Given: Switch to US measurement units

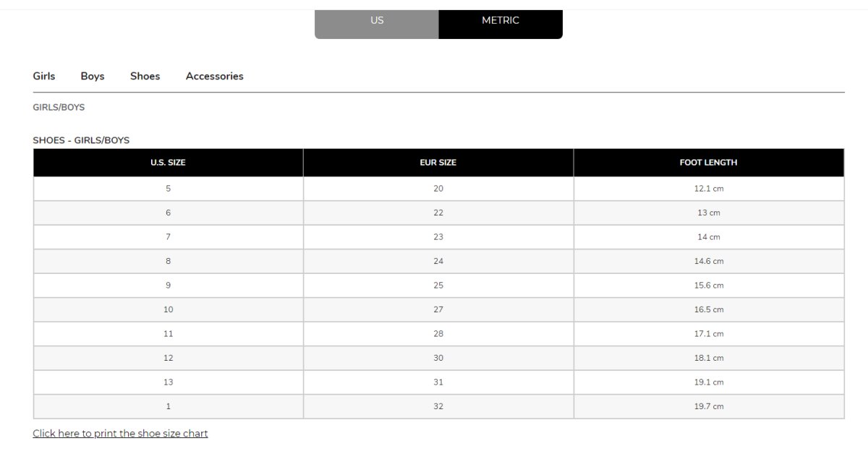Looking at the screenshot, I should coord(377,21).
